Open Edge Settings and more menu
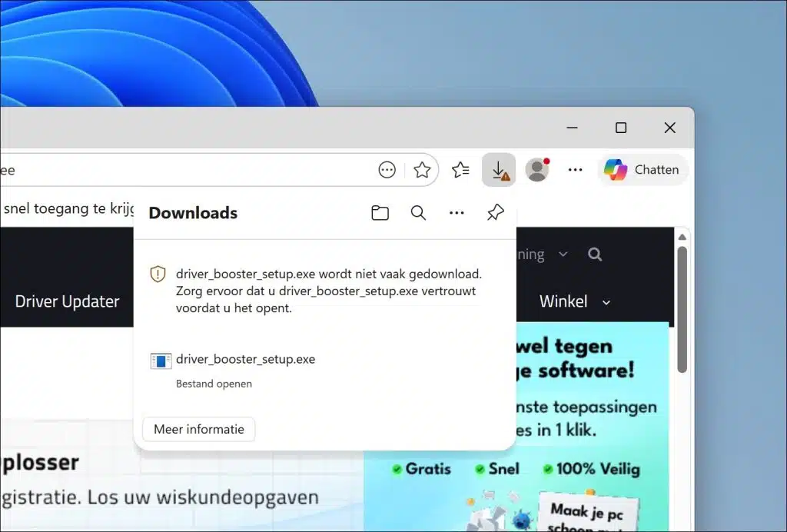This screenshot has height=532, width=787. 575,170
